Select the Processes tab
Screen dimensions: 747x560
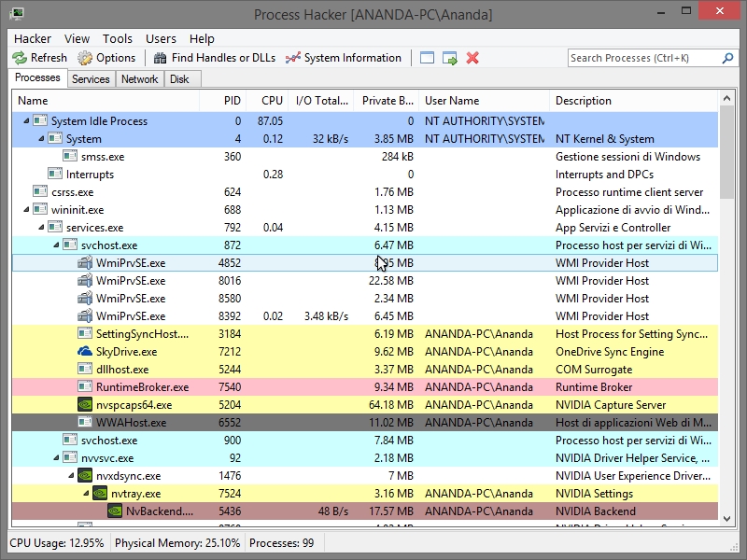[37, 77]
